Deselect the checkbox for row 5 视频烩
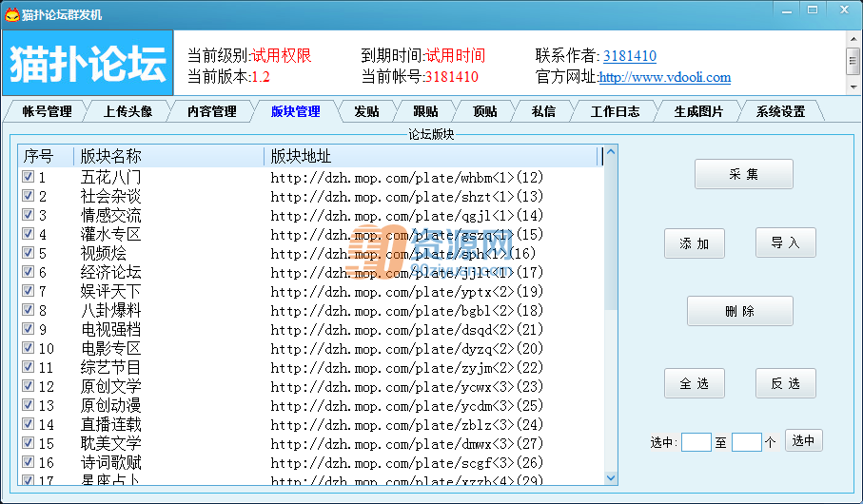863x504 pixels. point(29,253)
